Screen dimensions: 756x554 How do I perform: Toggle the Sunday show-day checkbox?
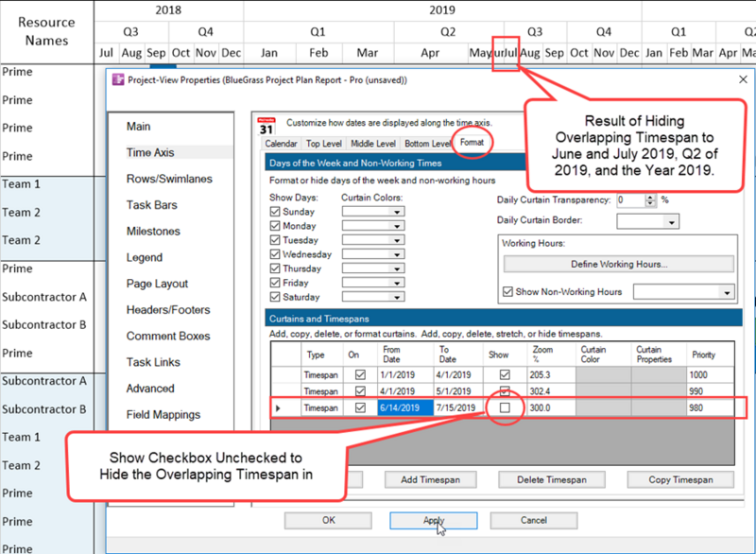tap(275, 212)
